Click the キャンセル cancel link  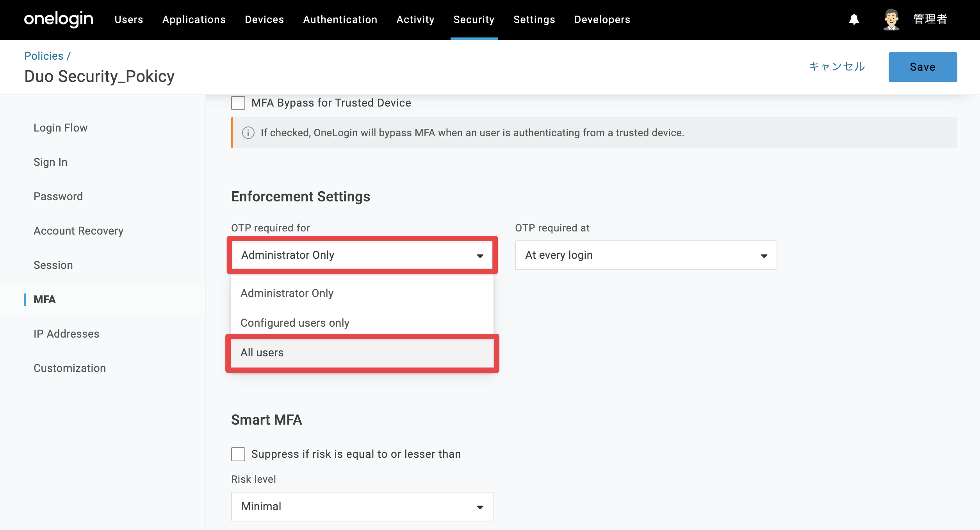click(837, 67)
